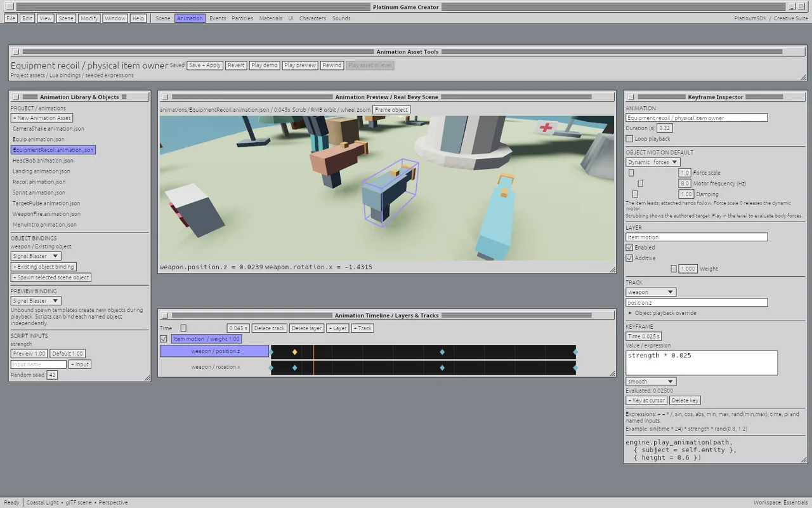Toggle the Additive layer checkbox
This screenshot has width=812, height=508.
(x=629, y=258)
